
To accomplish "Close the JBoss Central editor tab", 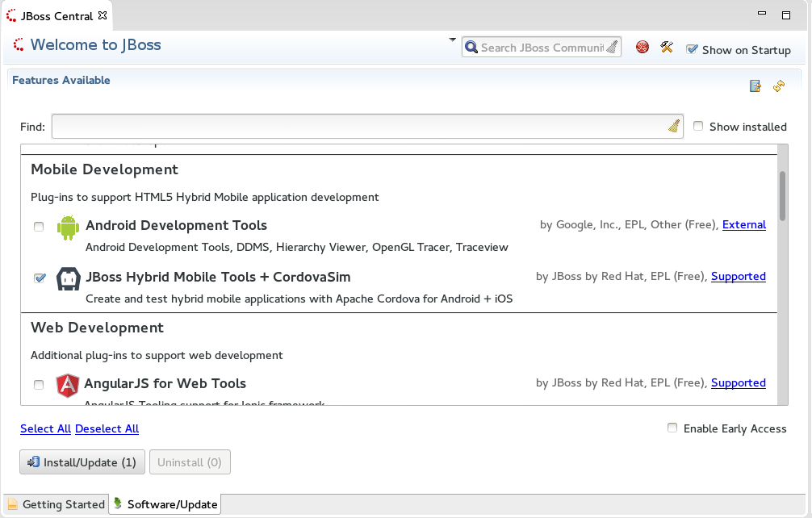I will point(103,15).
